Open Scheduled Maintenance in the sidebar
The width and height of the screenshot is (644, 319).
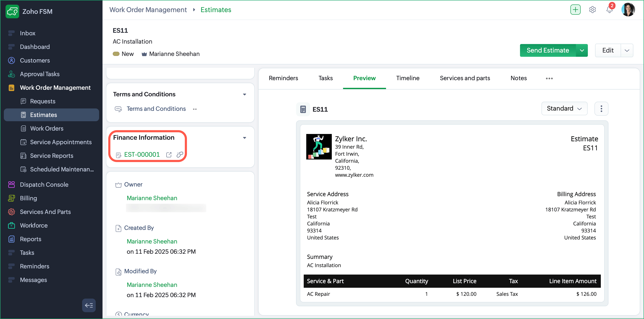[62, 169]
